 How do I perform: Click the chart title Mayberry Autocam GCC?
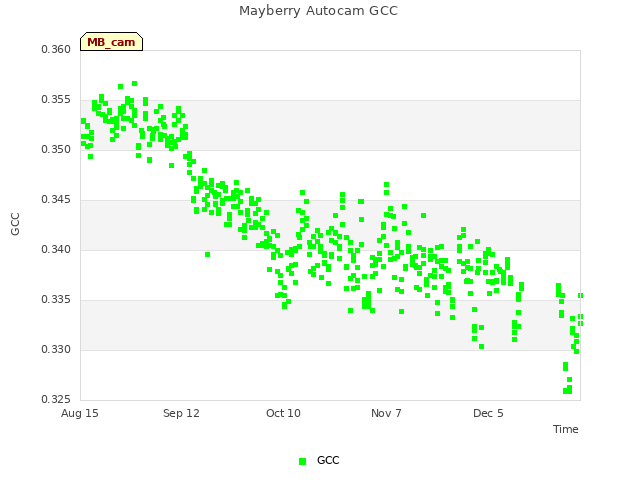(318, 11)
